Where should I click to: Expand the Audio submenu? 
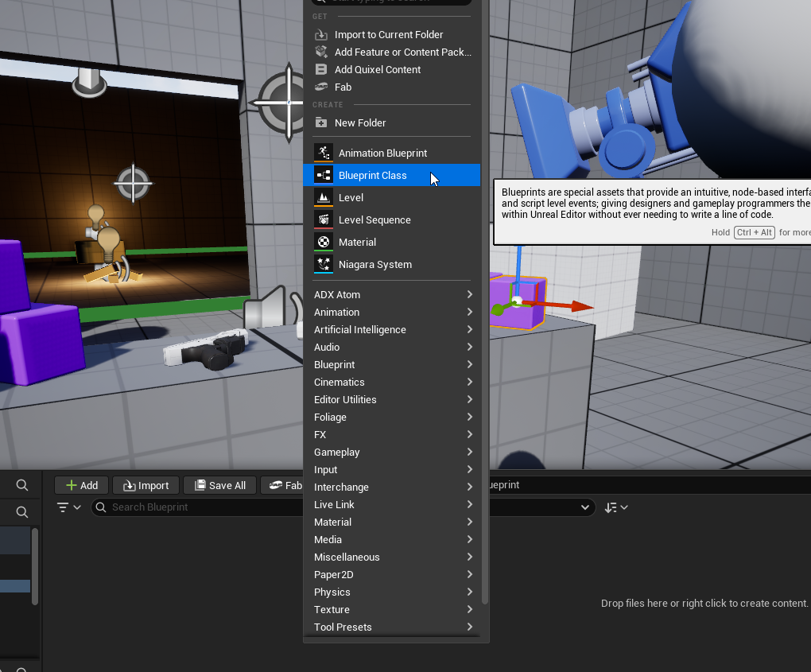pyautogui.click(x=393, y=347)
